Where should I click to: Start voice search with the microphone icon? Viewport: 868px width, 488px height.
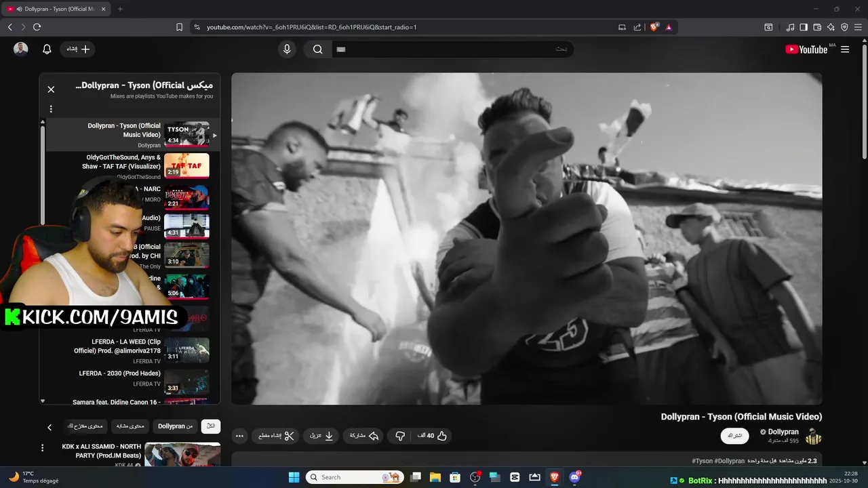(287, 49)
